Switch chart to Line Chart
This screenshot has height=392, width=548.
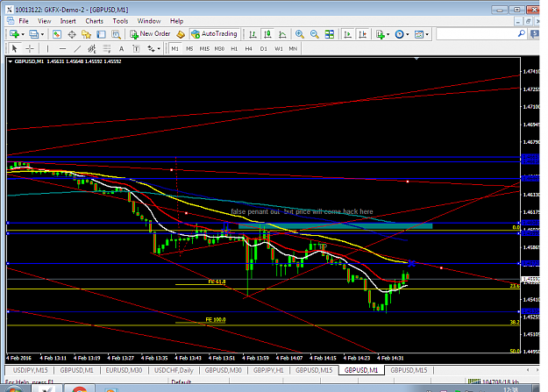(x=282, y=34)
